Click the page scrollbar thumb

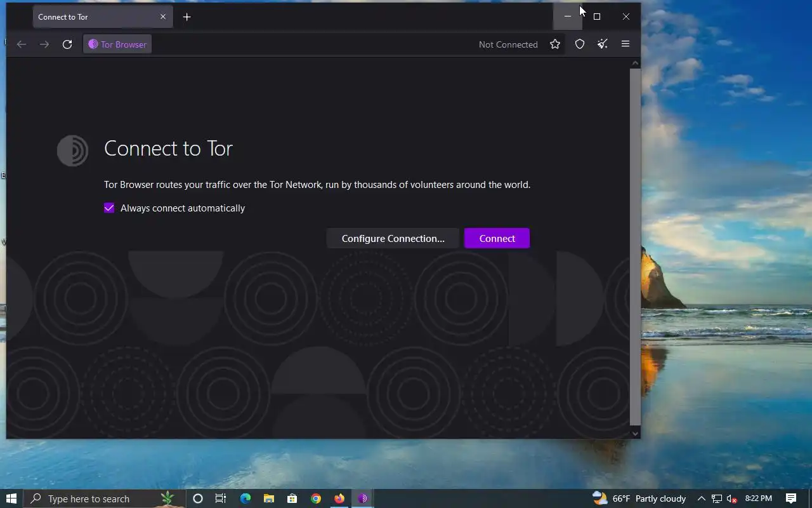(635, 246)
